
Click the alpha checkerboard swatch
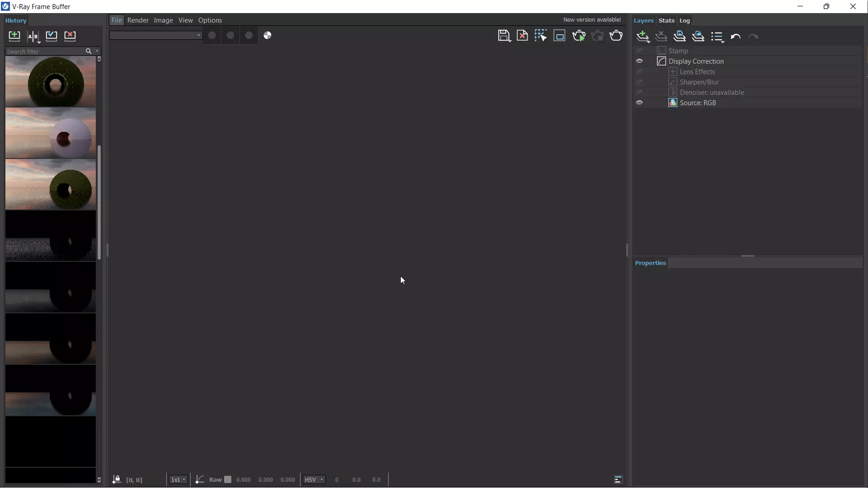pyautogui.click(x=267, y=35)
